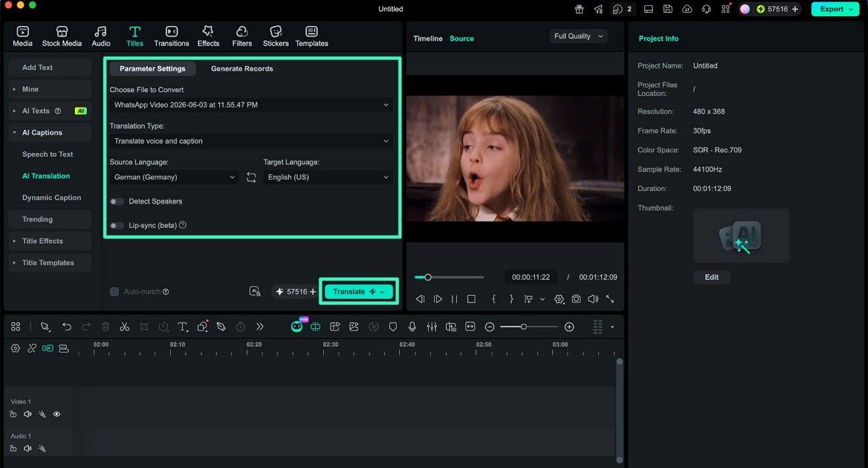Select the Parameter Settings tab
Image resolution: width=868 pixels, height=468 pixels.
[152, 69]
